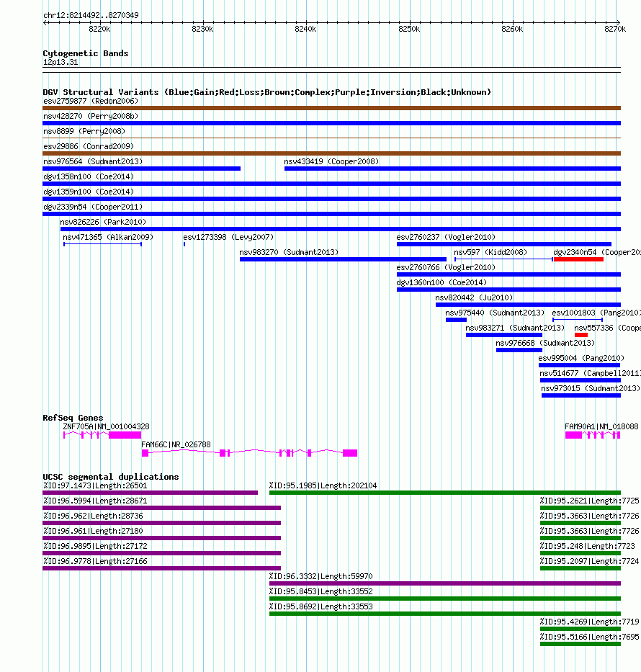
Task: Click the %ID:96.961|Length:27180 label
Action: (93, 531)
